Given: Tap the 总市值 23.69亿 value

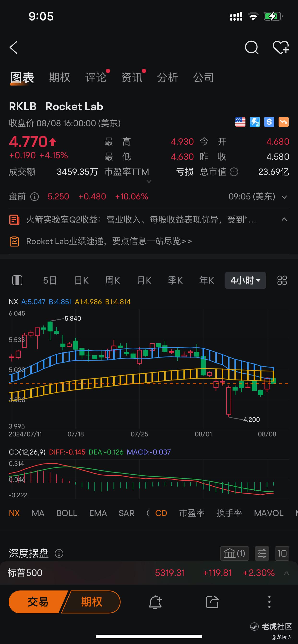Looking at the screenshot, I should pyautogui.click(x=274, y=172).
